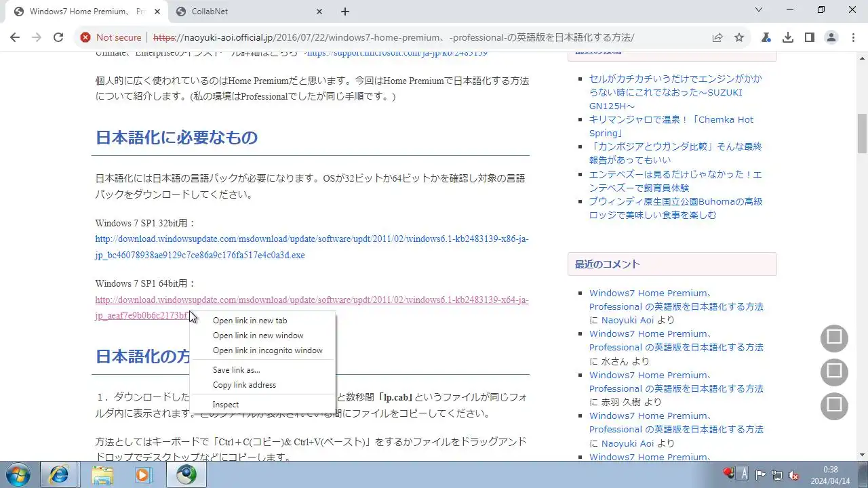Launch Internet Explorer from the taskbar
The height and width of the screenshot is (488, 868).
tap(59, 475)
